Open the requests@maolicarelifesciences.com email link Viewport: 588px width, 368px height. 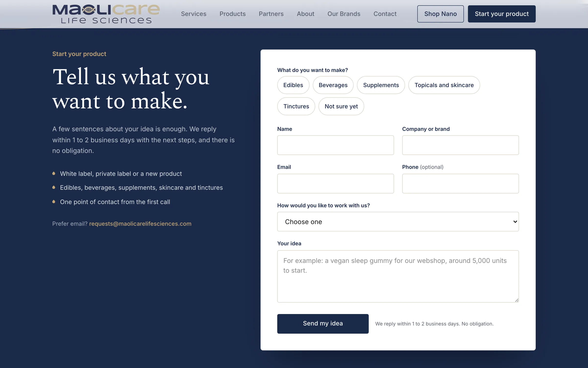click(x=140, y=224)
